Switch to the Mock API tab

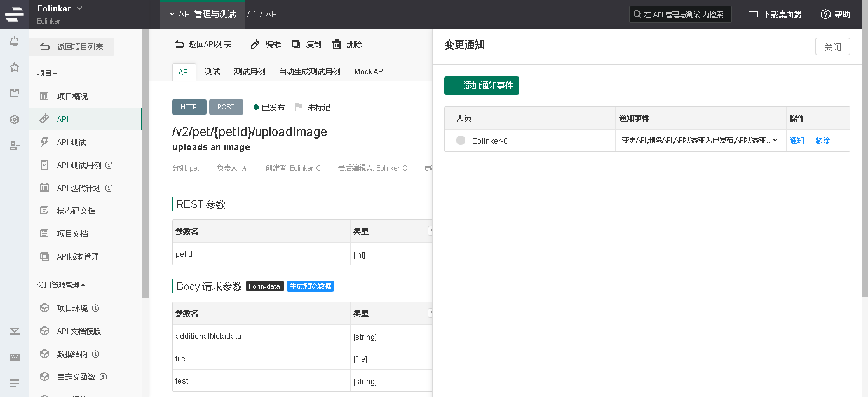[369, 72]
